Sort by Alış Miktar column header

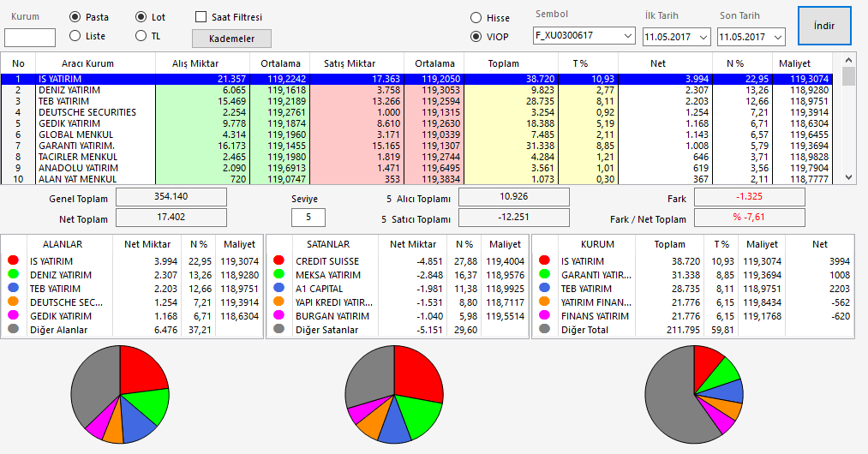pos(202,63)
